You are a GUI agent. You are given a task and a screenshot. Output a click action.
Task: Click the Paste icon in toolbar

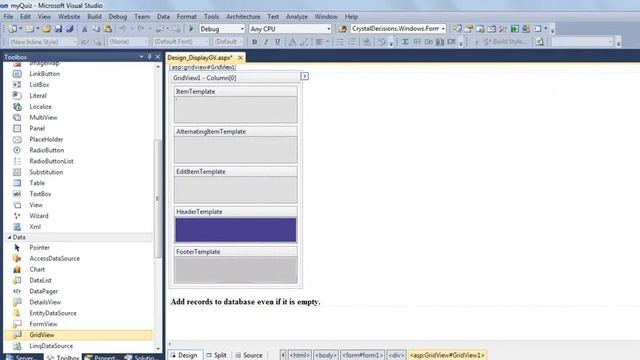tap(107, 29)
